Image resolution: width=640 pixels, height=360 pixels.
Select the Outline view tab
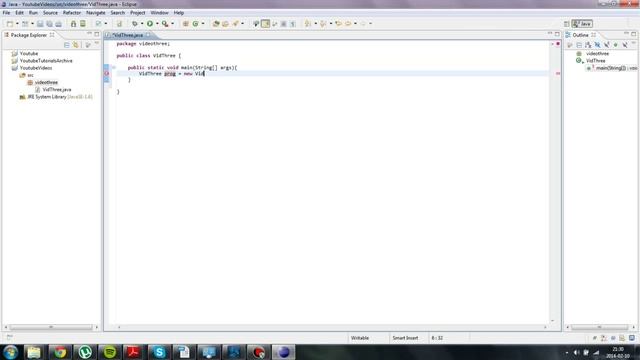pos(580,35)
